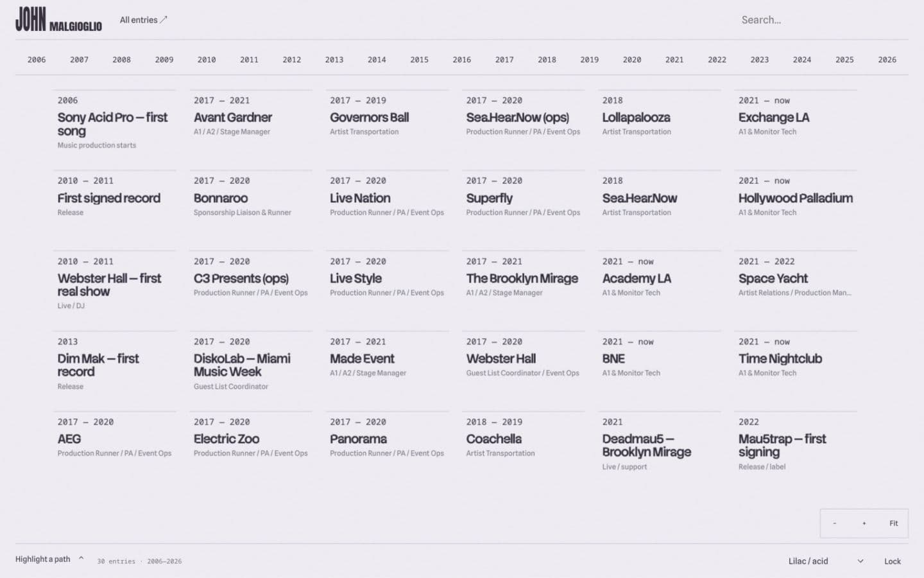The width and height of the screenshot is (924, 578).
Task: Select year 2013 on the timeline
Action: [334, 60]
